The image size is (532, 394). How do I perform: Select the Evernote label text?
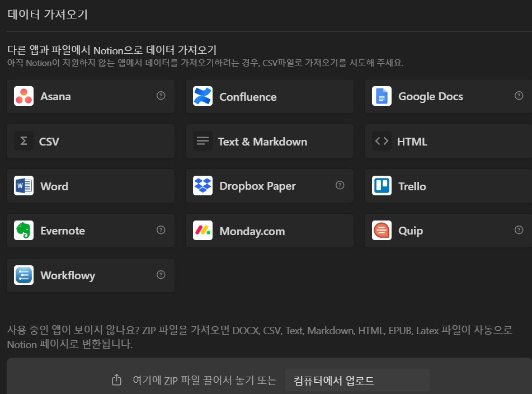pos(63,231)
